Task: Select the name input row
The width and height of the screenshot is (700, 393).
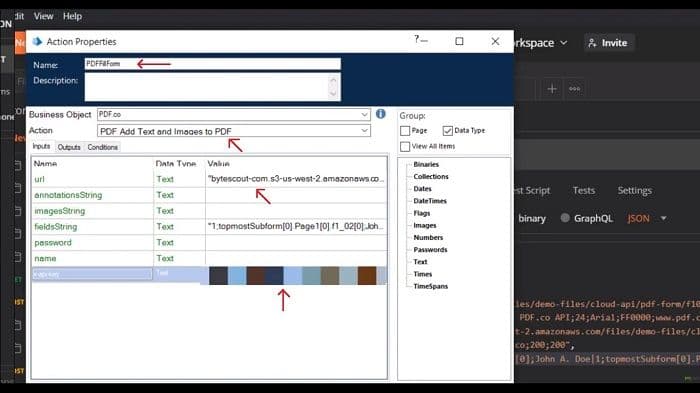Action: tap(45, 259)
